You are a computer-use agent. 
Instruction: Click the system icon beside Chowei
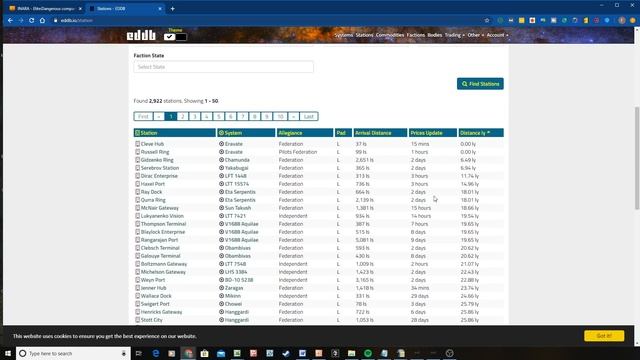pos(221,304)
